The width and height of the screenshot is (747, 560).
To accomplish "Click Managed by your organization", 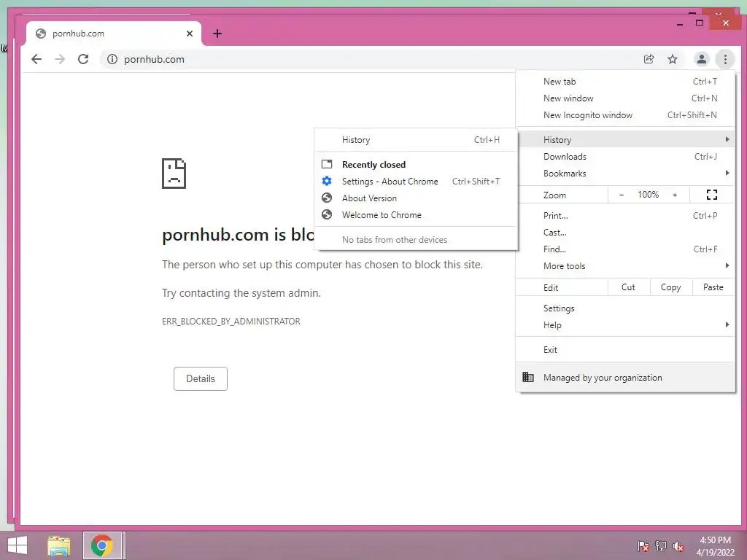I will tap(625, 377).
